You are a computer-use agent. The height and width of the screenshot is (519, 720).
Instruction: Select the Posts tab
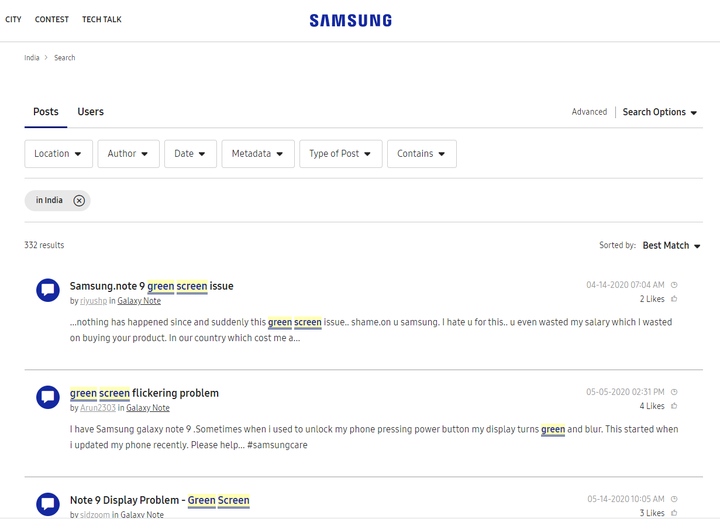coord(46,112)
